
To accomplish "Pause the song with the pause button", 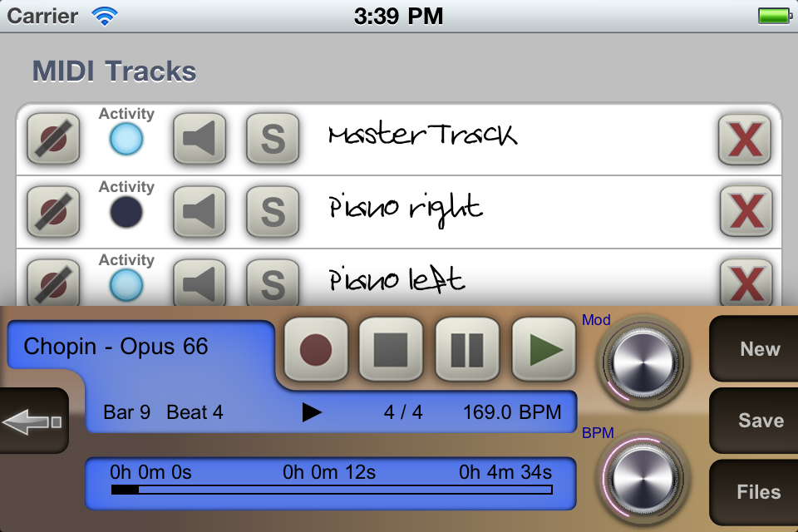I will point(467,349).
